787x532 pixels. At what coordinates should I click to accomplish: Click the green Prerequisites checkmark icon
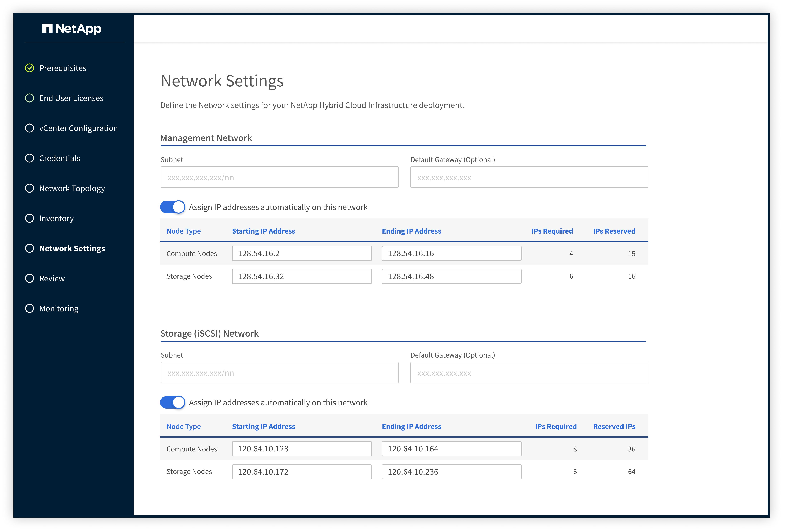[x=30, y=68]
